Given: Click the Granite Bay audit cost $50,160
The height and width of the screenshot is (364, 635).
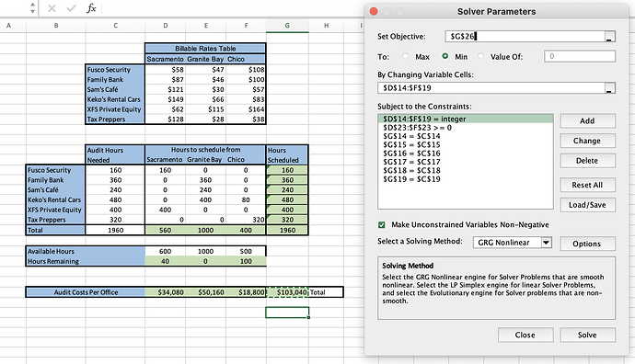Looking at the screenshot, I should tap(206, 292).
